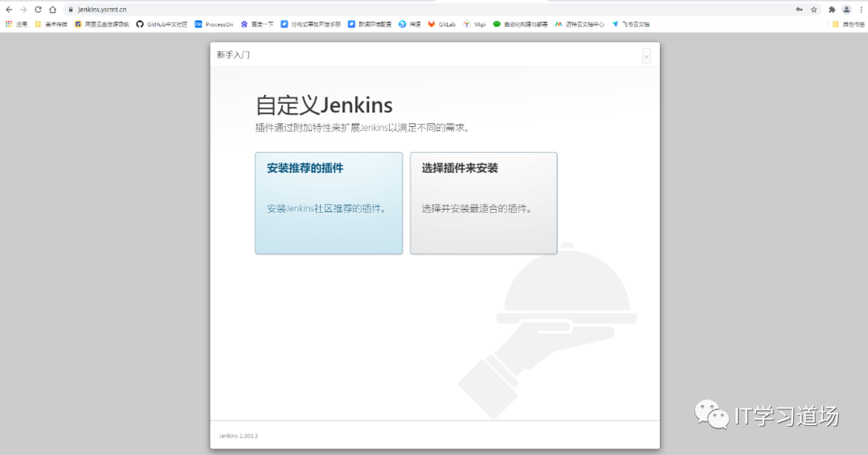Viewport: 868px width, 455px height.
Task: Click the 新手入门 dialog title
Action: 233,55
